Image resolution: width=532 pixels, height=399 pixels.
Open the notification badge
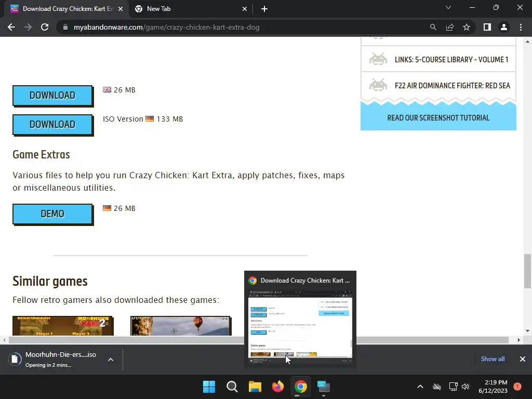click(517, 387)
